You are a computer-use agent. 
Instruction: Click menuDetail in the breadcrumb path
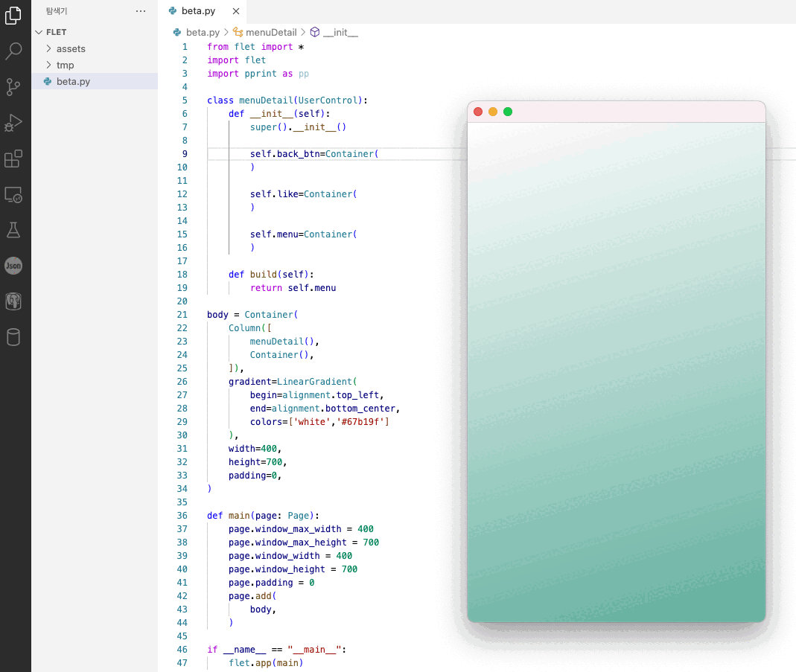(x=271, y=32)
